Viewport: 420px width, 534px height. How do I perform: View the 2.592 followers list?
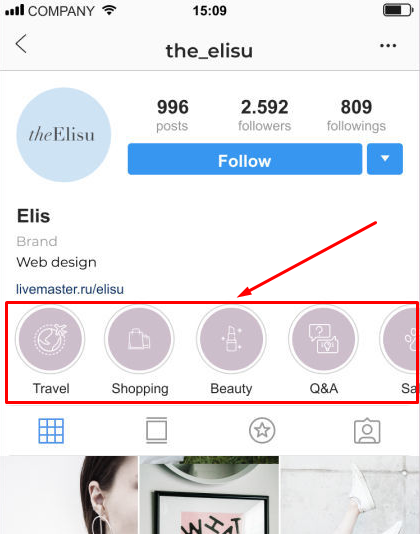[x=264, y=115]
